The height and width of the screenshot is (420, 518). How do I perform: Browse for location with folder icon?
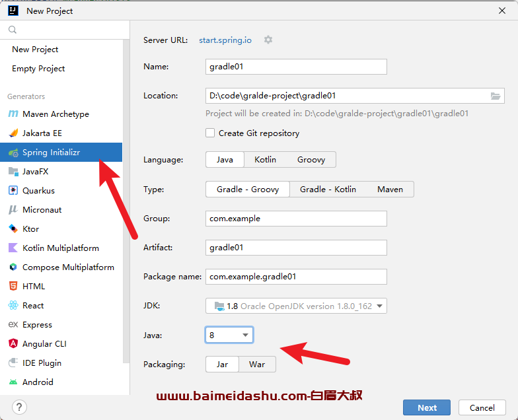pyautogui.click(x=496, y=96)
